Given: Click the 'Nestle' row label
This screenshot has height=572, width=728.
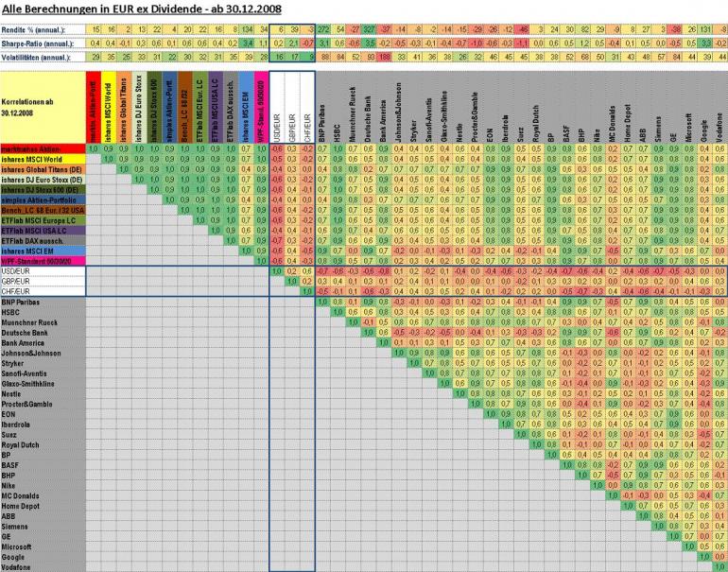Looking at the screenshot, I should click(x=43, y=394).
